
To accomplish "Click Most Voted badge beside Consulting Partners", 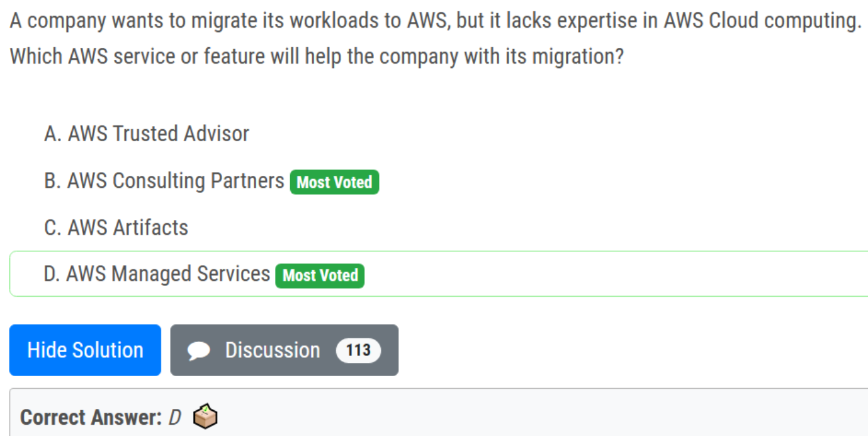I will 334,182.
